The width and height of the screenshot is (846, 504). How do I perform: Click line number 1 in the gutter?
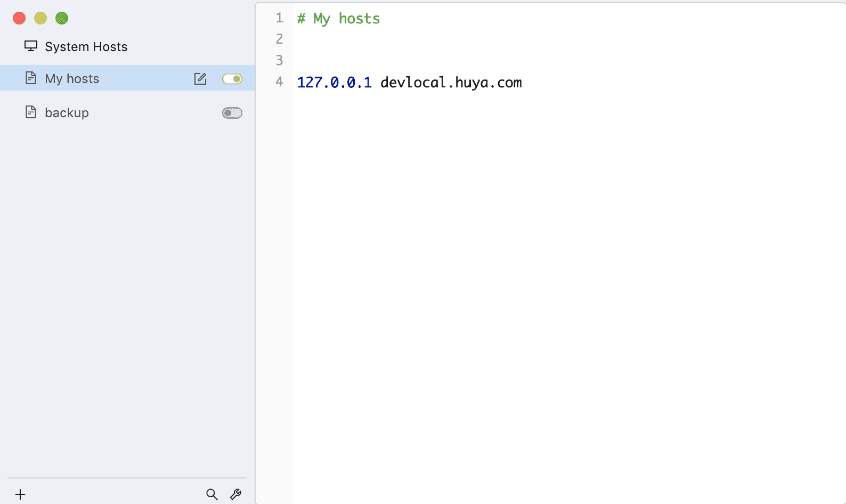pos(279,18)
